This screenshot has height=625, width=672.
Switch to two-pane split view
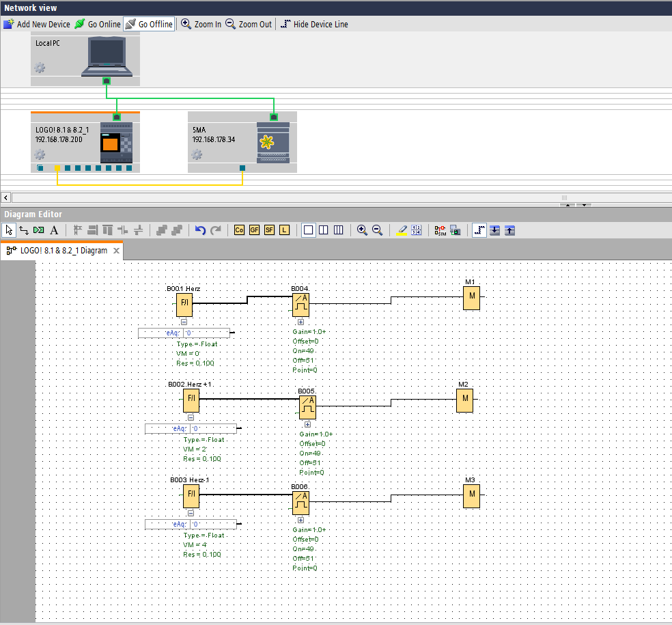[324, 230]
